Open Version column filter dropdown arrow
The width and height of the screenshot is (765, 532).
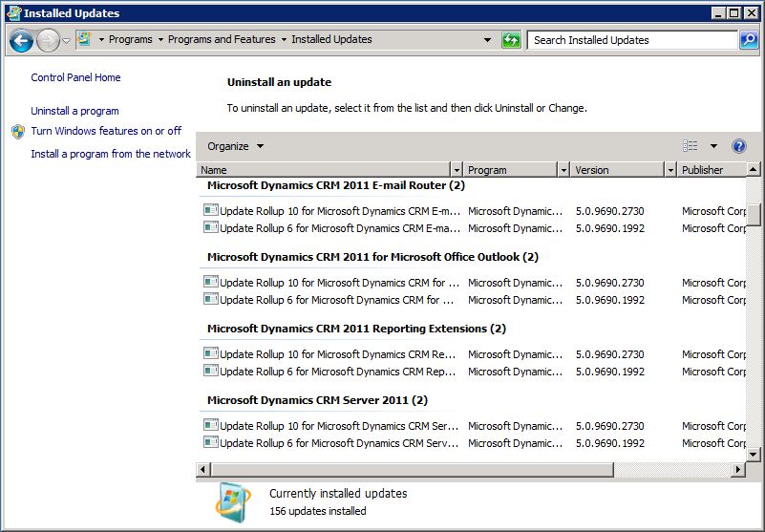click(x=670, y=170)
